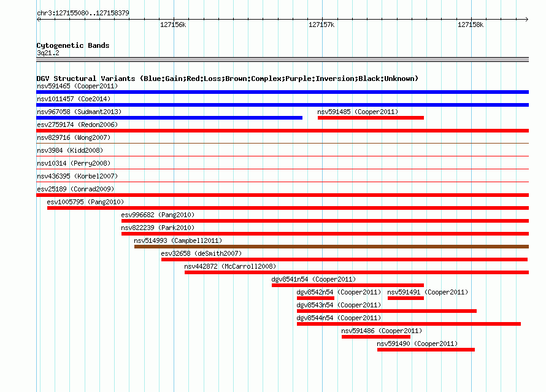Select dgv8544n54 (Cooper2011) label
The width and height of the screenshot is (546, 392).
339,318
